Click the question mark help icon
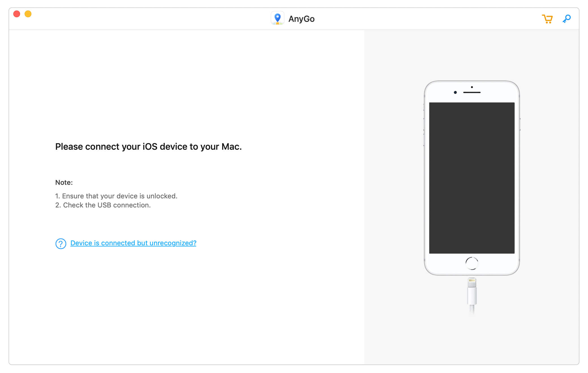Screen dimensions: 588x373 coord(61,243)
